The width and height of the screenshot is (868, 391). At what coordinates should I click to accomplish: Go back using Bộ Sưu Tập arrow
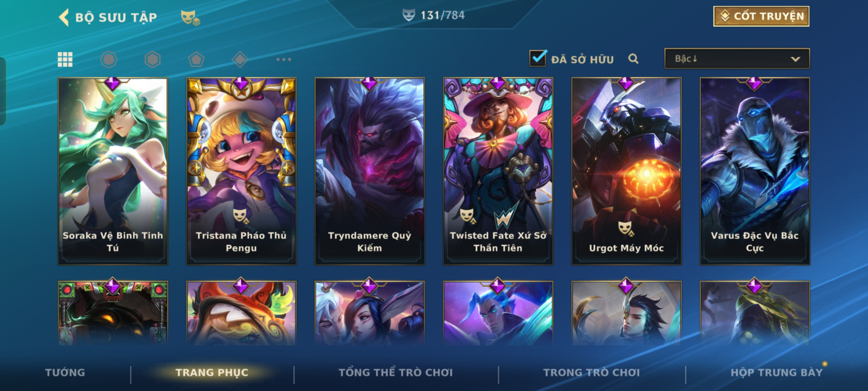point(64,17)
